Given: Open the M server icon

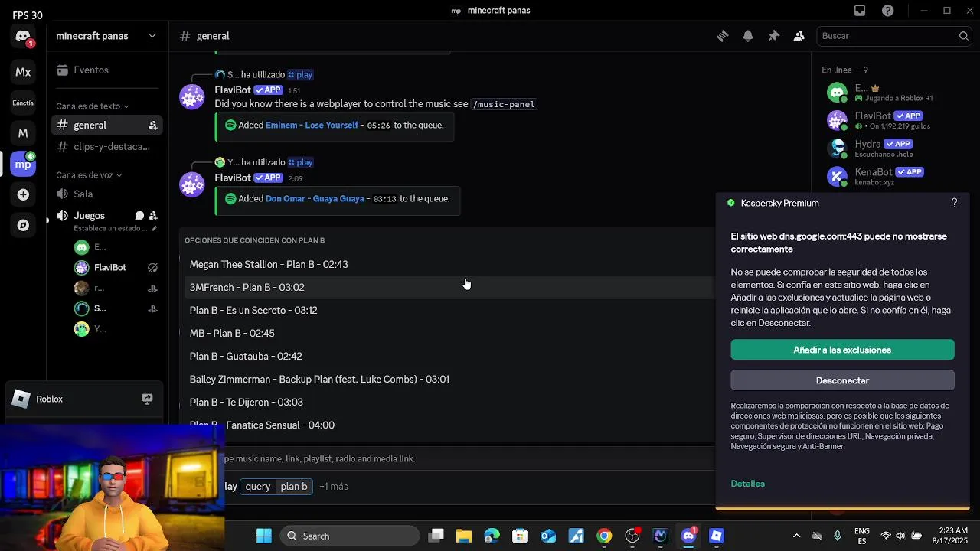Looking at the screenshot, I should tap(23, 133).
